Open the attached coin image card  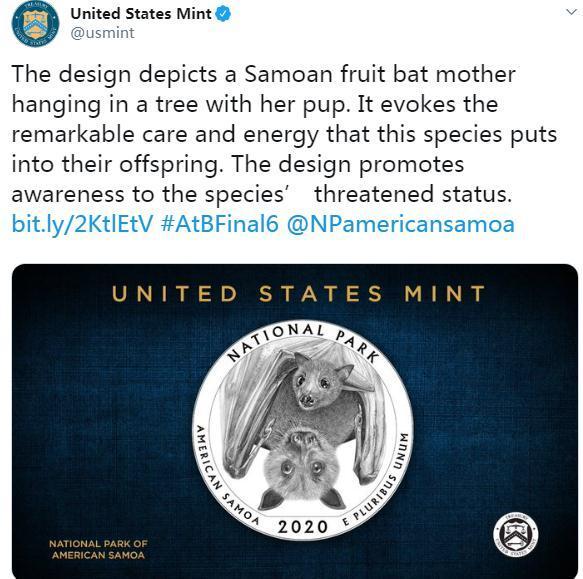click(x=295, y=421)
